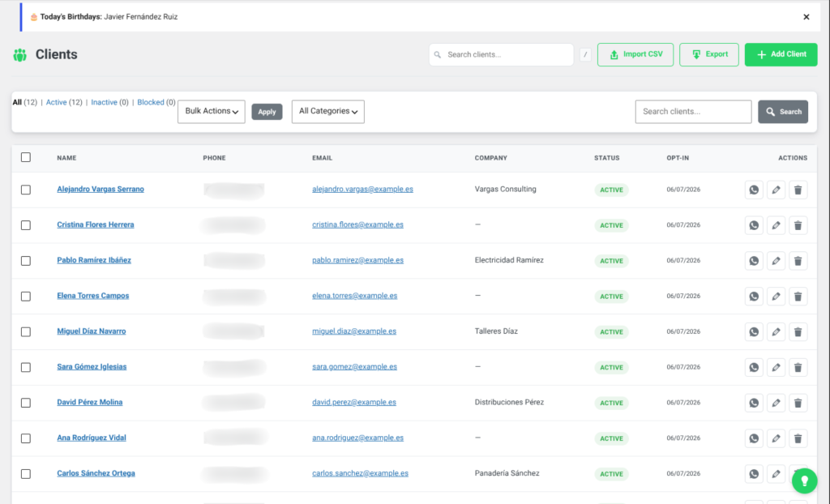Click WhatsApp icon for David Pérez Molina
This screenshot has width=830, height=504.
click(754, 403)
